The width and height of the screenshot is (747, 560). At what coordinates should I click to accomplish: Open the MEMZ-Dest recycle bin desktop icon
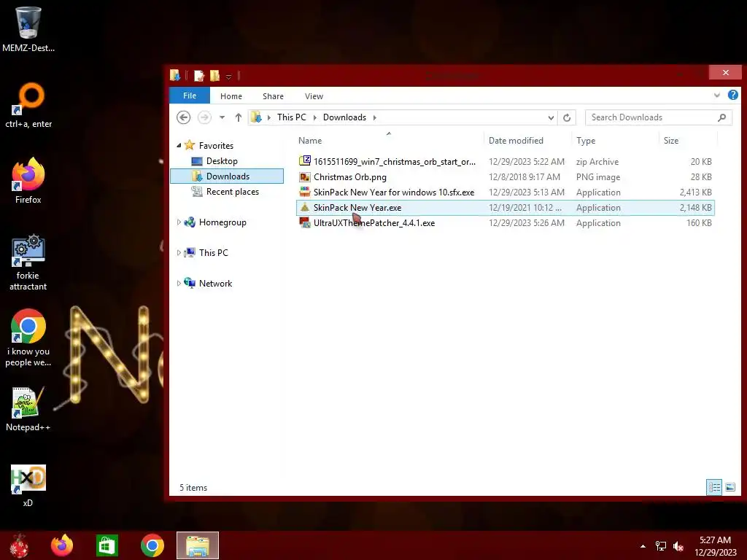28,28
